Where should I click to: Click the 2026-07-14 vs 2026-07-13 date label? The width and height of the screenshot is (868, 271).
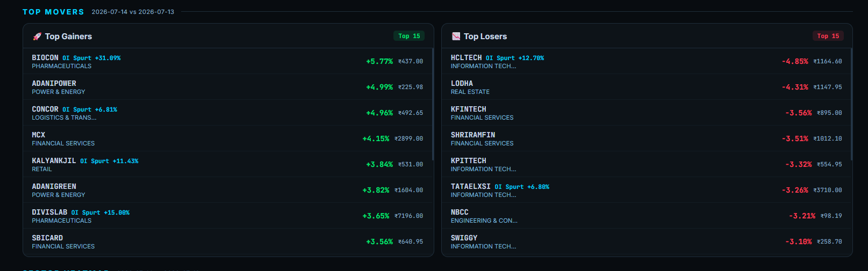(x=133, y=12)
